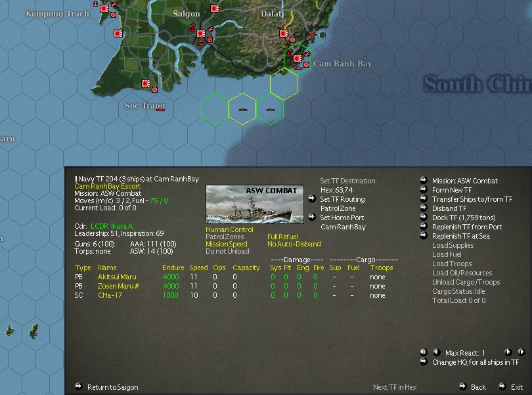The image size is (532, 395).
Task: Click the arrow icon beside Disband TF
Action: [424, 208]
